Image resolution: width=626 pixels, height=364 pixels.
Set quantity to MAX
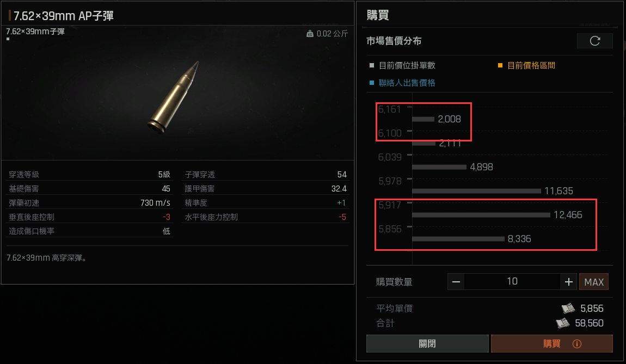[594, 282]
